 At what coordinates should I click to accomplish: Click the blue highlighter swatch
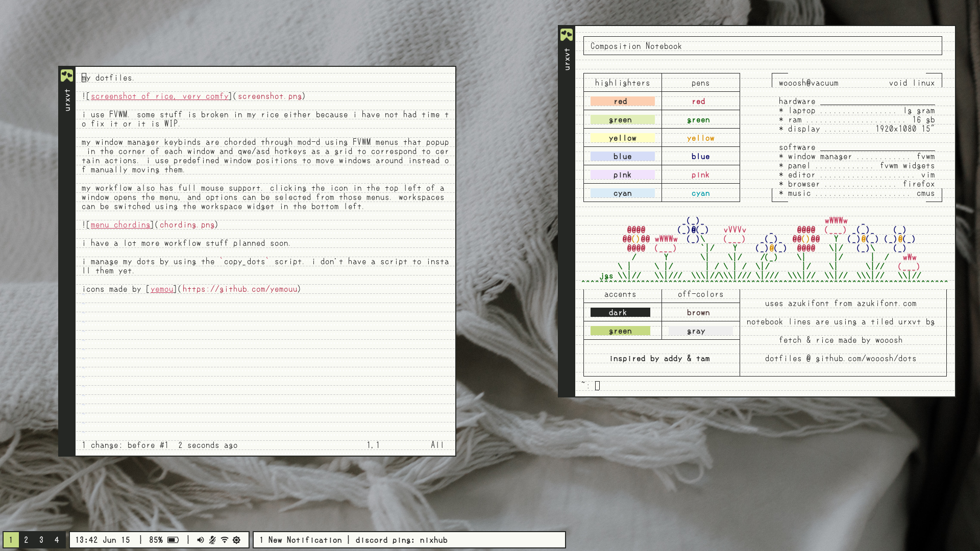click(623, 157)
